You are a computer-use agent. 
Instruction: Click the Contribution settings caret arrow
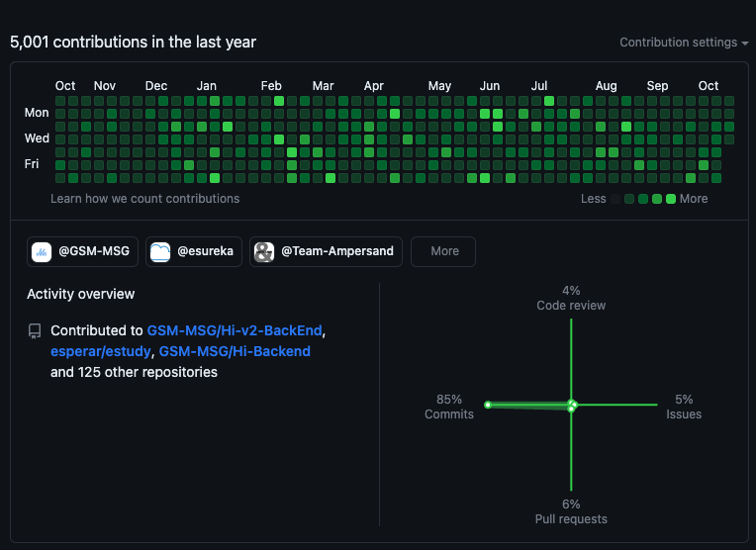pos(745,44)
